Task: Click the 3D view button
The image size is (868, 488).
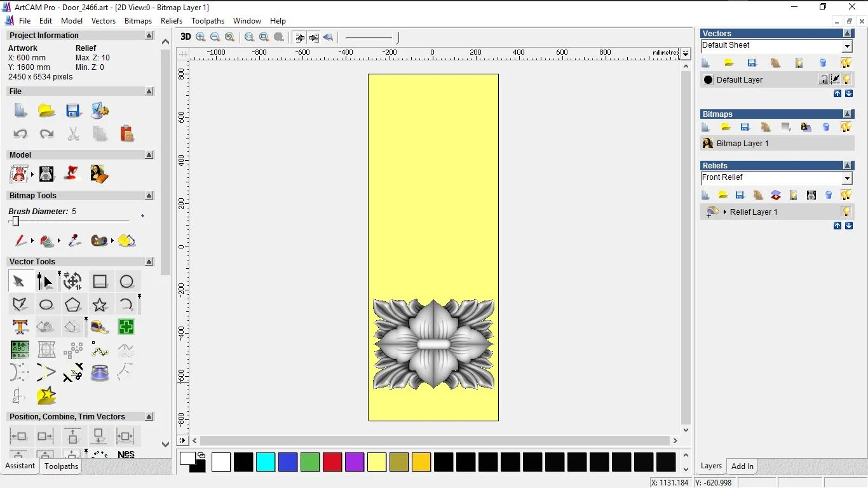Action: pyautogui.click(x=186, y=37)
